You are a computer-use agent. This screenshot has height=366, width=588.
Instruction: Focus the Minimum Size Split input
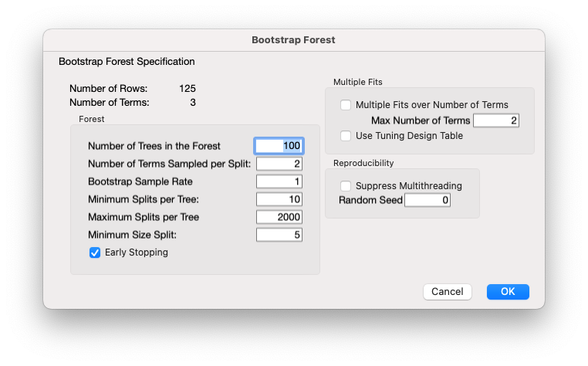[x=279, y=235]
